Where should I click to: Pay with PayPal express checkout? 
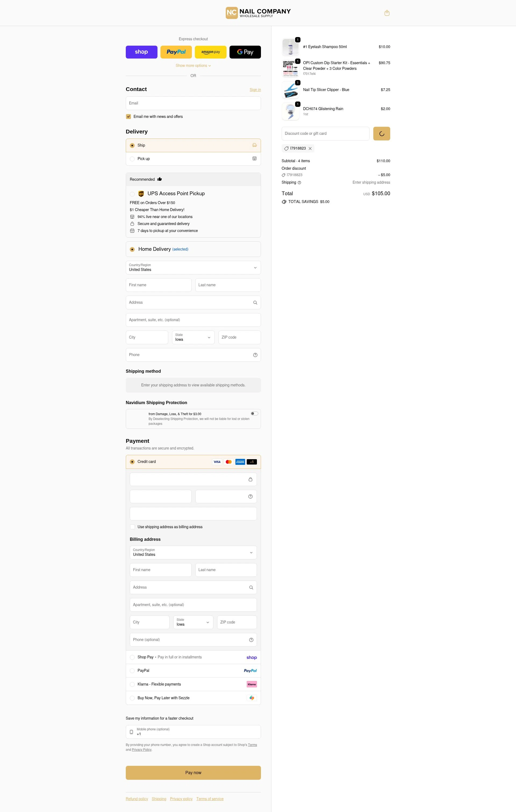click(x=176, y=52)
